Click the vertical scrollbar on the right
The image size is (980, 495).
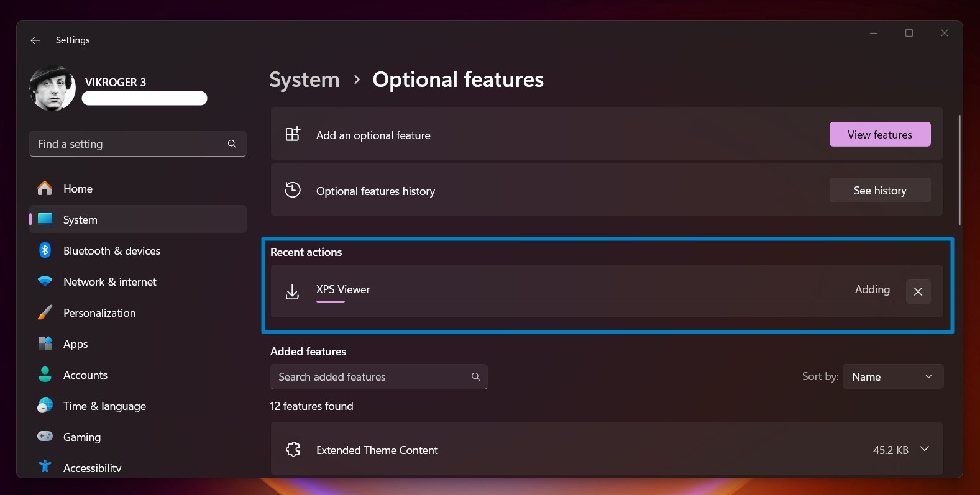pyautogui.click(x=959, y=170)
